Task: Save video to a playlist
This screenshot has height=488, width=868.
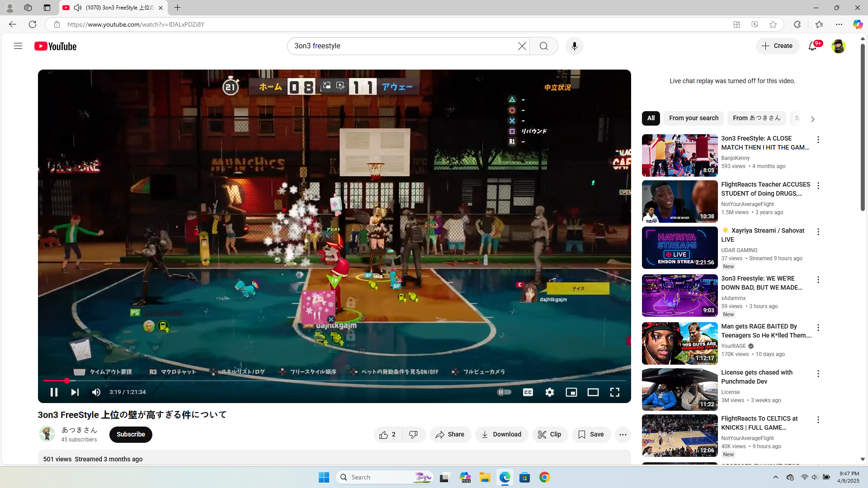Action: coord(591,435)
